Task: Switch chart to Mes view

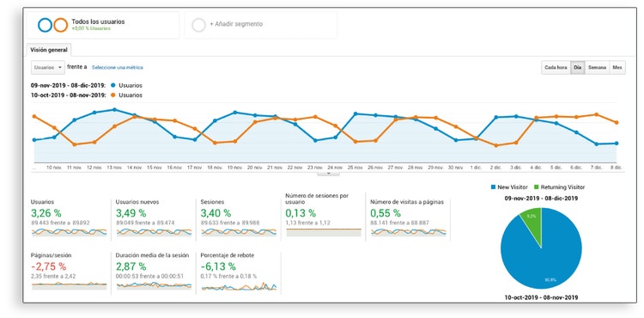Action: pos(617,67)
